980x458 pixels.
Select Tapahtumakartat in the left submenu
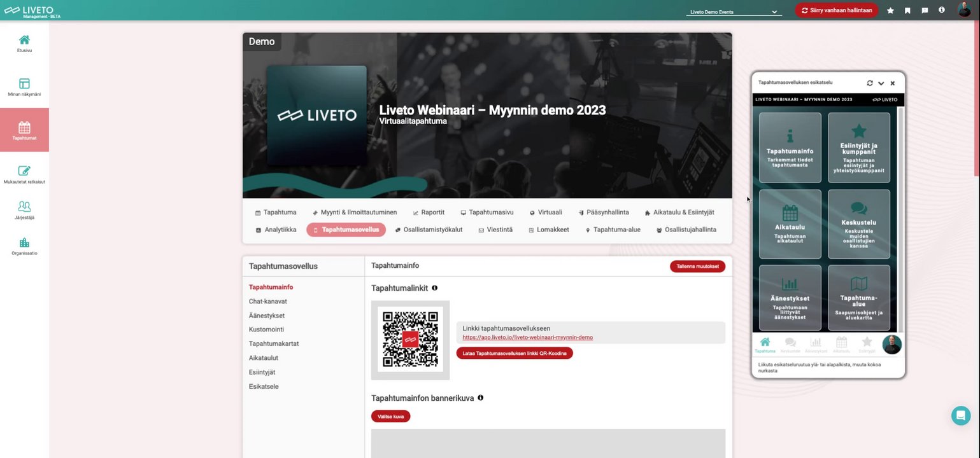(274, 343)
